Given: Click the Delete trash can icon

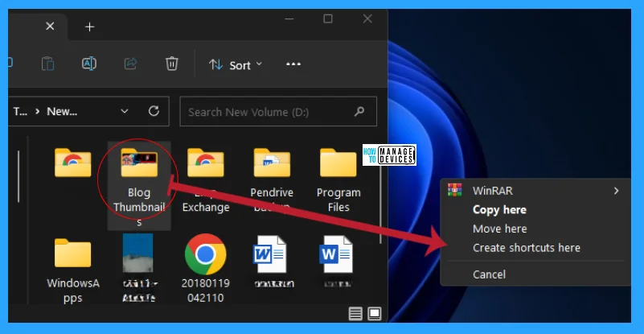Looking at the screenshot, I should [172, 64].
